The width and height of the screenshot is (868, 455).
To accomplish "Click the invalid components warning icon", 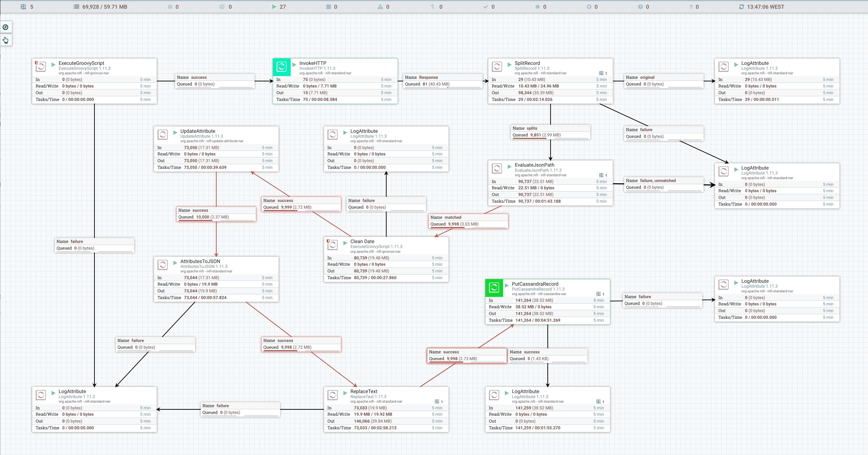I will click(x=380, y=7).
